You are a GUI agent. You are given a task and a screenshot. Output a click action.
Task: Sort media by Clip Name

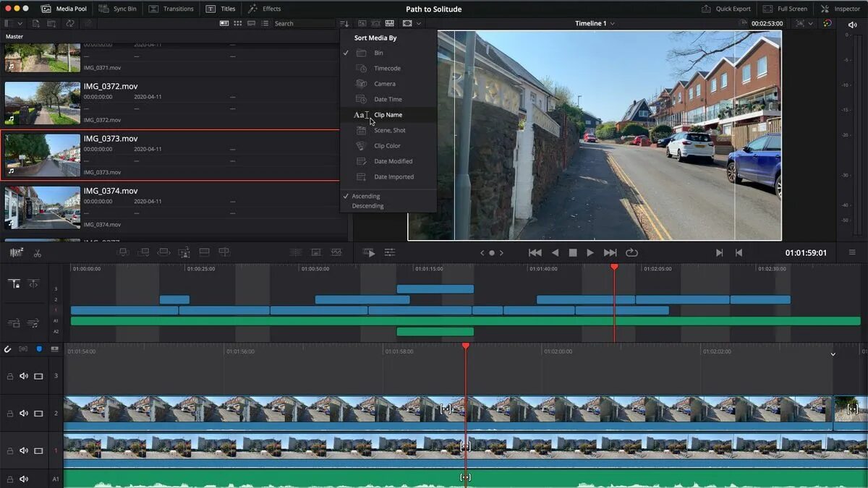[x=388, y=115]
